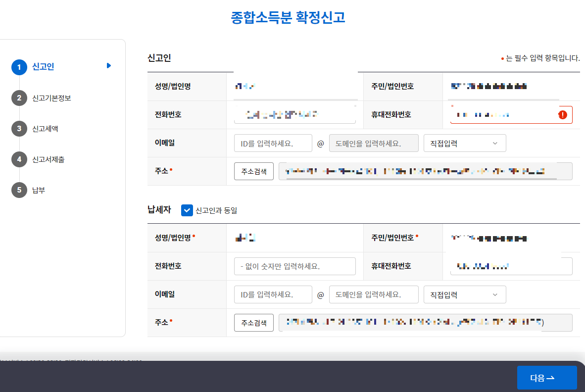
Task: Click 신고인 휴대전화번호 input field
Action: point(511,114)
